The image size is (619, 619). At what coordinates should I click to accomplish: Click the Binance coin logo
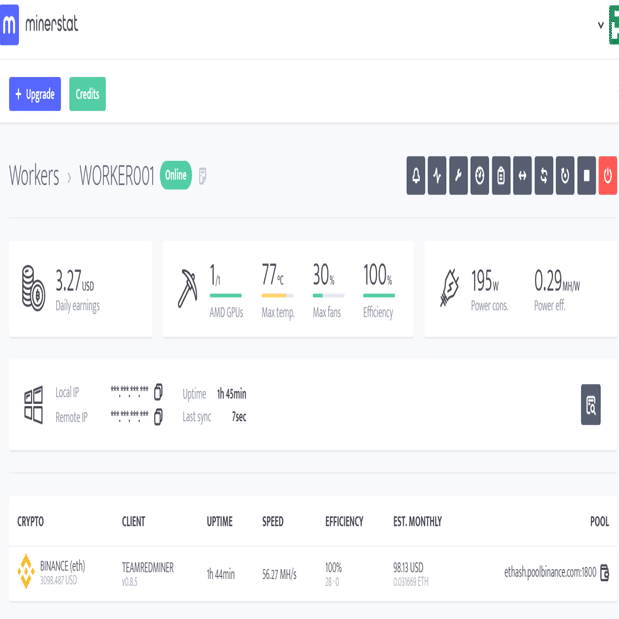26,571
